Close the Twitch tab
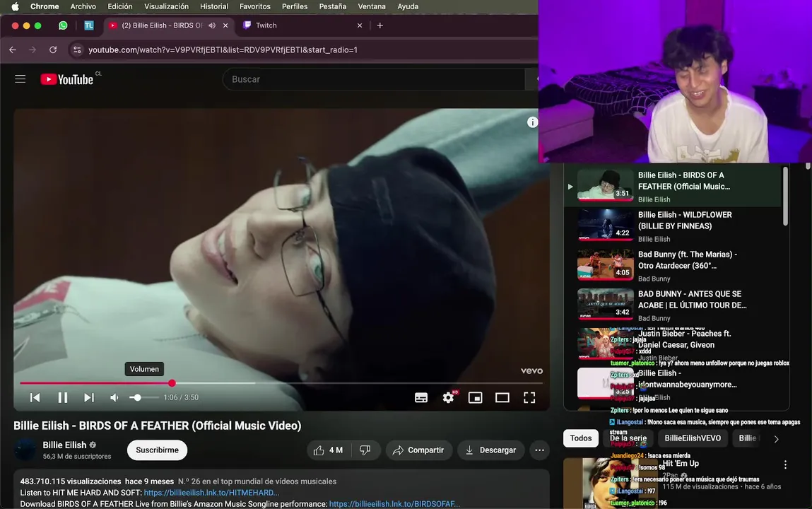 (x=360, y=25)
